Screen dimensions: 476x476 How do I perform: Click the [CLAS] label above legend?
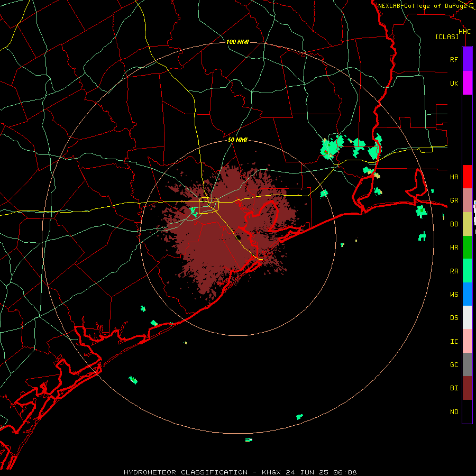point(447,36)
